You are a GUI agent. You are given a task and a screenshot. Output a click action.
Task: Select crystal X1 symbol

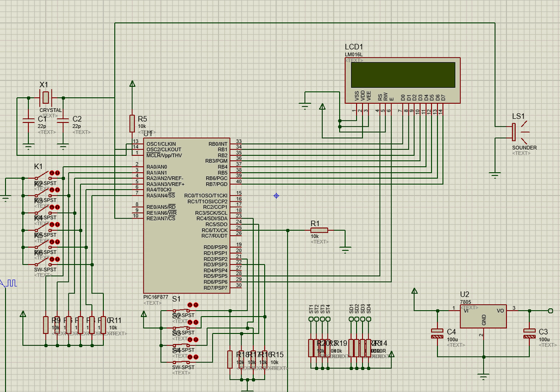point(46,97)
